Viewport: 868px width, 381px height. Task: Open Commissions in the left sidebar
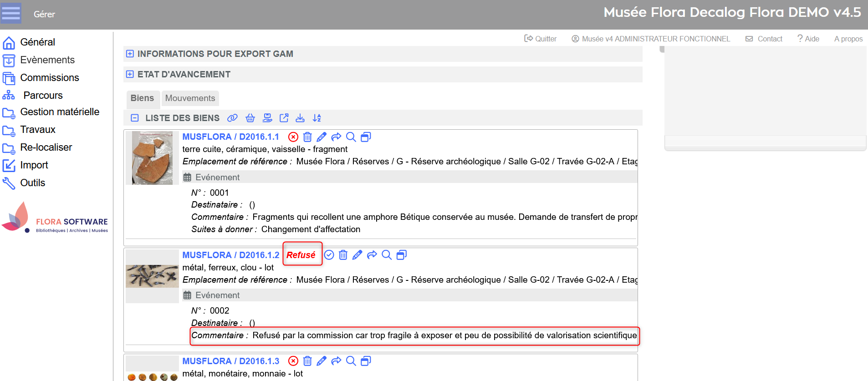[x=49, y=78]
